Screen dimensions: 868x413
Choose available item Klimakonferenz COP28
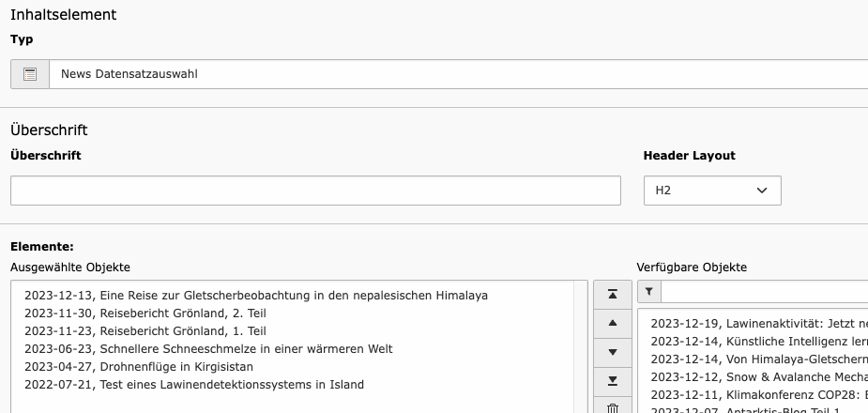[759, 395]
